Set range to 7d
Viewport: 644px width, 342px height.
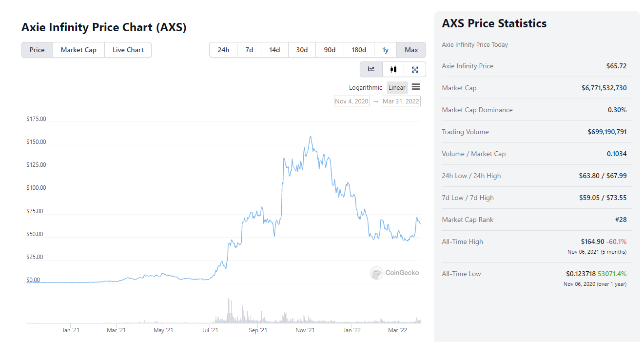tap(249, 50)
